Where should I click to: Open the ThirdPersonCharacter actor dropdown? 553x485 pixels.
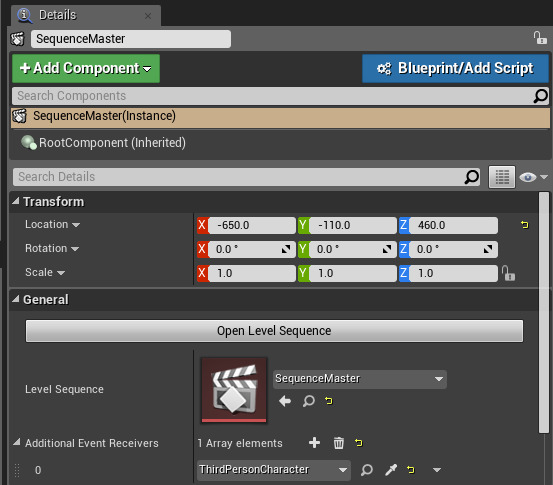(274, 470)
